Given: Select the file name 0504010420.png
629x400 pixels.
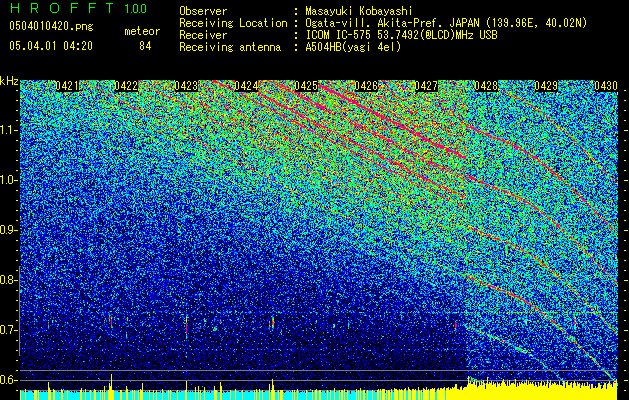Looking at the screenshot, I should coord(51,26).
